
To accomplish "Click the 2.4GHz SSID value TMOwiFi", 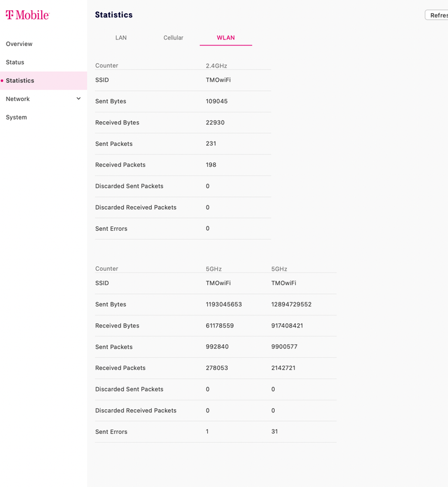I will click(x=218, y=80).
